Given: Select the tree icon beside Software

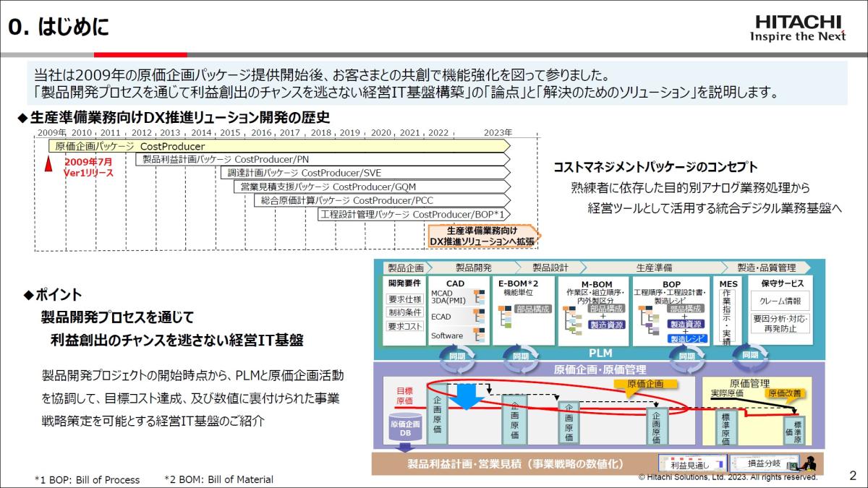Looking at the screenshot, I should pyautogui.click(x=480, y=335).
